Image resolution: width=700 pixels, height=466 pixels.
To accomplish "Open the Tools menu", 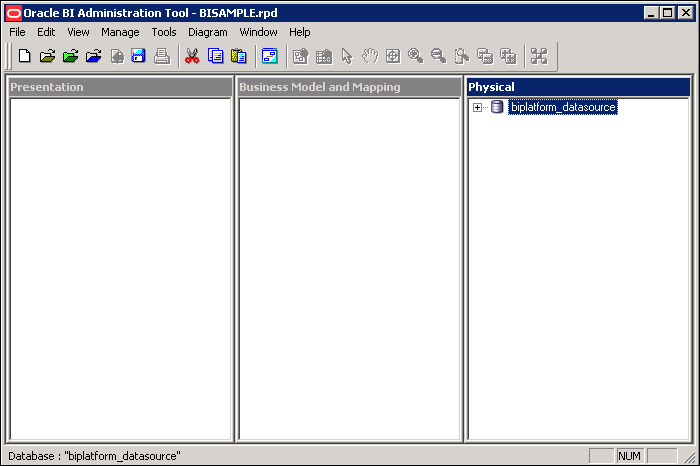I will point(164,32).
